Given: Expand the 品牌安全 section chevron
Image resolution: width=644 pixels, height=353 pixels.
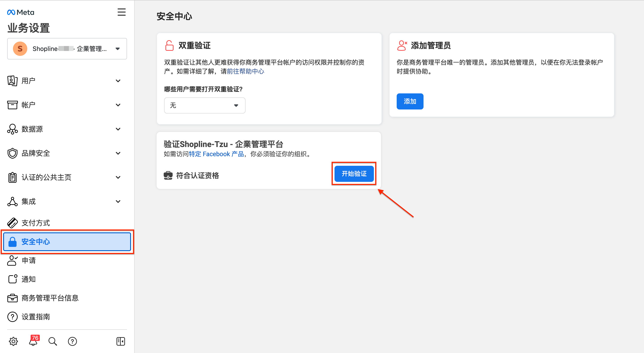Looking at the screenshot, I should point(118,153).
